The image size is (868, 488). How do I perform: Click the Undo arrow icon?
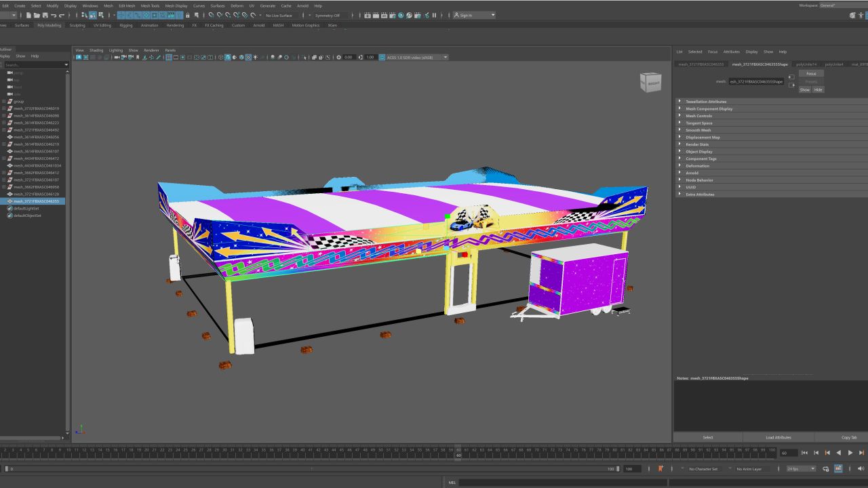54,15
